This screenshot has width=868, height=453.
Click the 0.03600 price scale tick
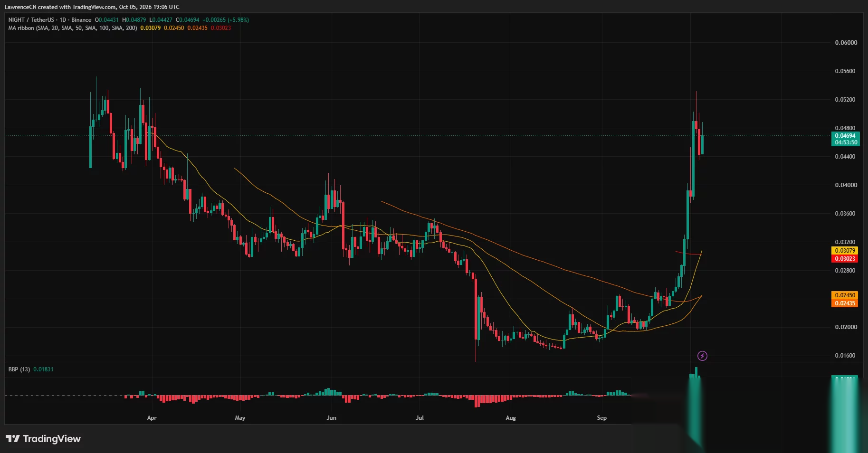[x=846, y=214]
